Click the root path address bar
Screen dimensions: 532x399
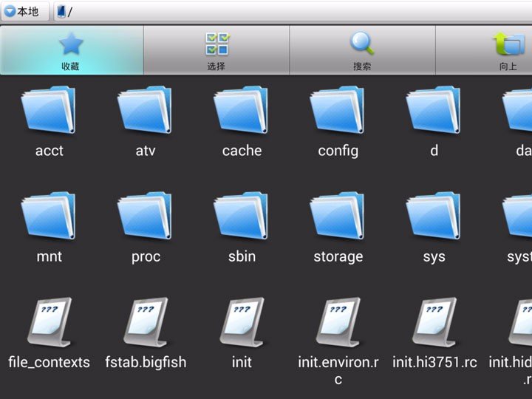click(296, 12)
